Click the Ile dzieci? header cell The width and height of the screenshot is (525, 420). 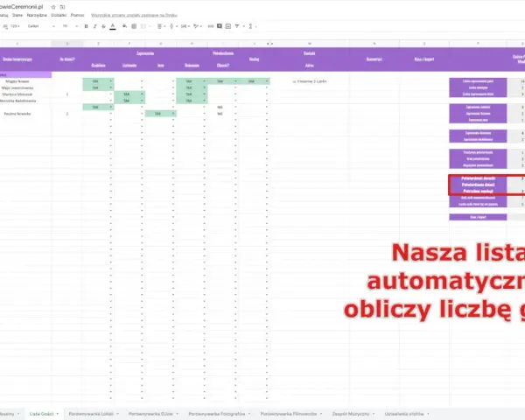(x=67, y=59)
